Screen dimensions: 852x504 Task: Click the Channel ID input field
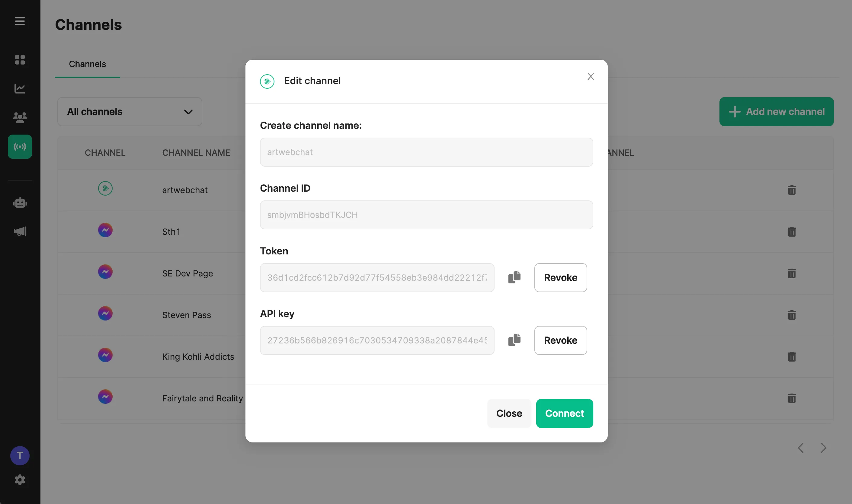tap(426, 215)
